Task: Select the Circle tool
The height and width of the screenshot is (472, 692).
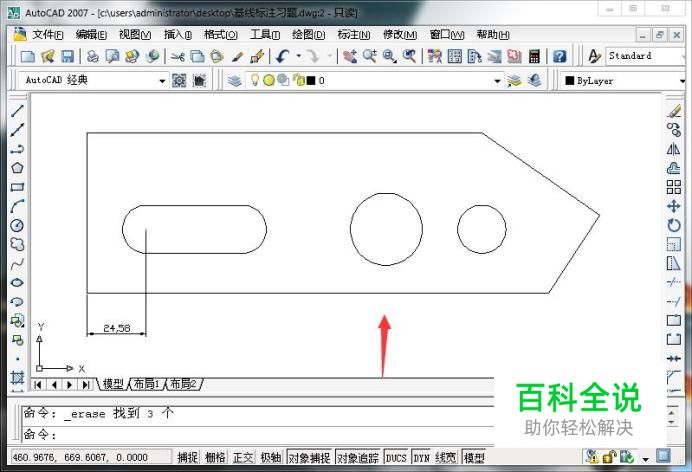Action: tap(17, 225)
